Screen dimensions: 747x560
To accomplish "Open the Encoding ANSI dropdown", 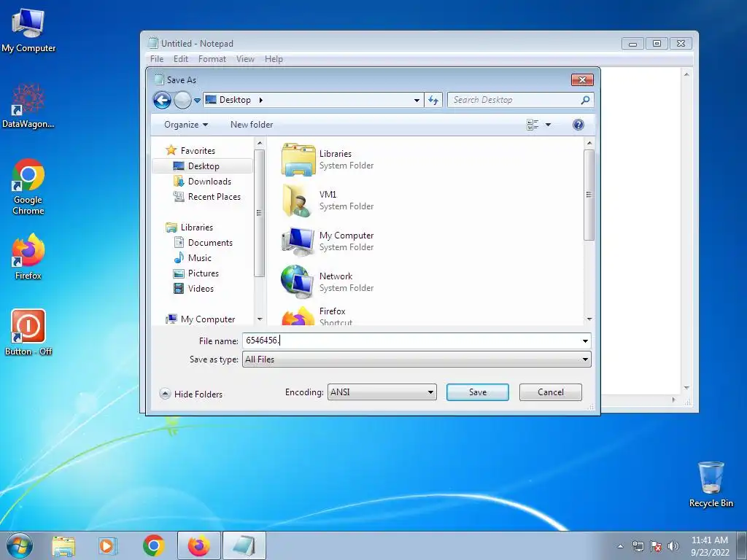I will pyautogui.click(x=382, y=392).
